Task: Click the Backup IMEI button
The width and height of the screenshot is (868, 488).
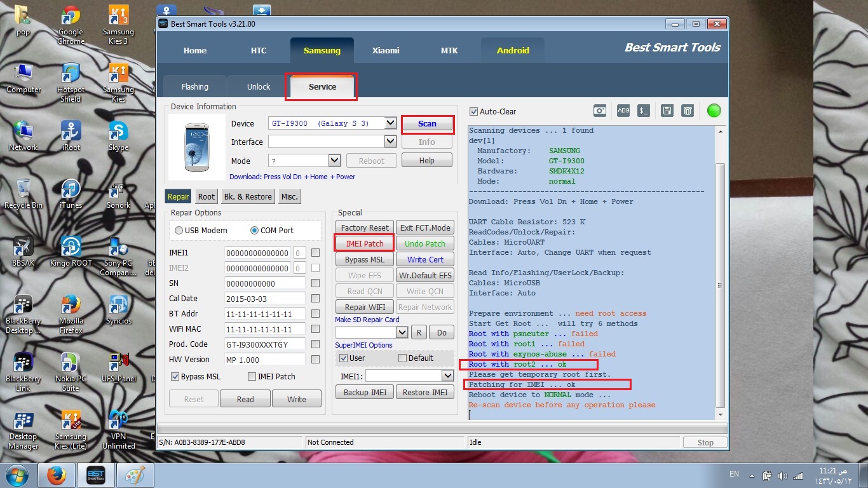Action: [x=365, y=392]
